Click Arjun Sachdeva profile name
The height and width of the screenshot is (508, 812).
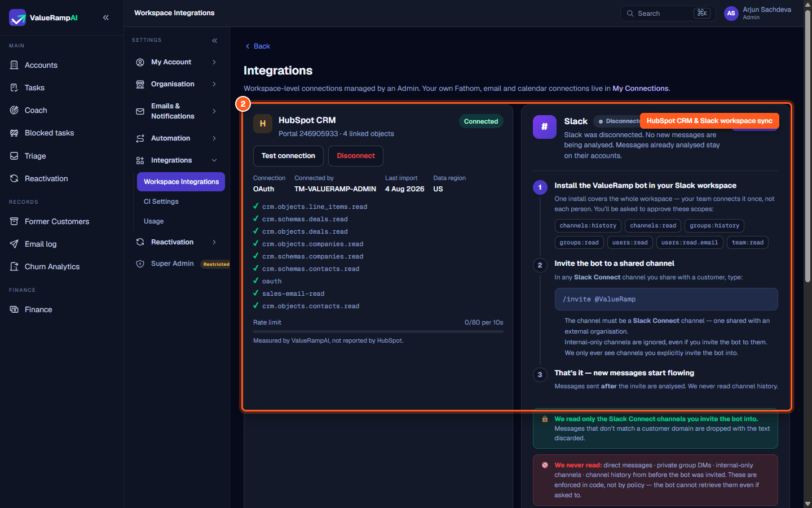point(767,10)
